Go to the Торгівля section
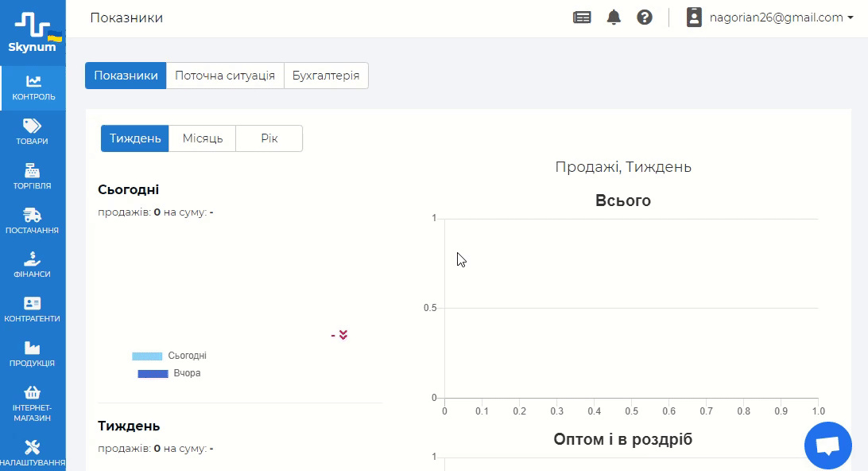Viewport: 868px width, 471px height. 33,177
